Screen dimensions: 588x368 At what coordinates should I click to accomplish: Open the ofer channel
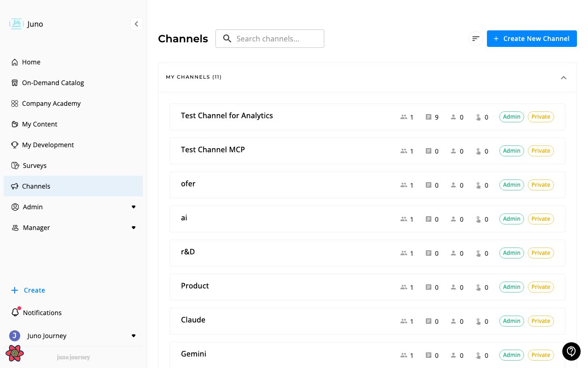[x=367, y=185]
